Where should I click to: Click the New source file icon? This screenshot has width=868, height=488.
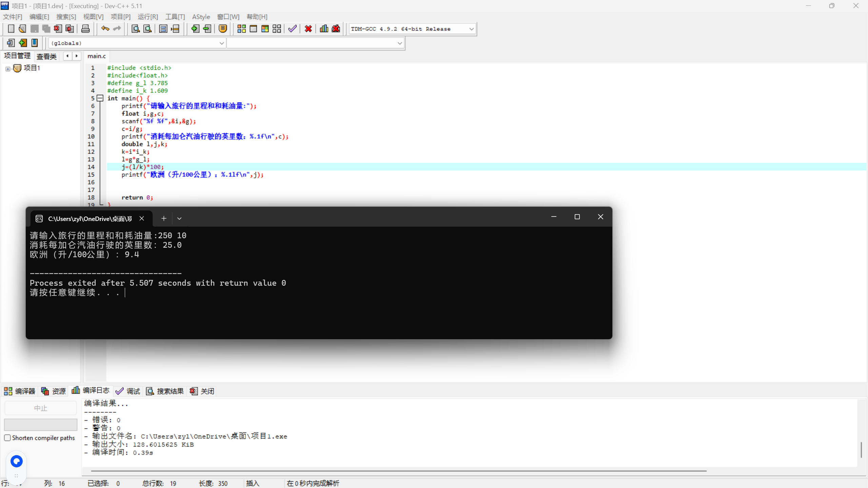(11, 29)
